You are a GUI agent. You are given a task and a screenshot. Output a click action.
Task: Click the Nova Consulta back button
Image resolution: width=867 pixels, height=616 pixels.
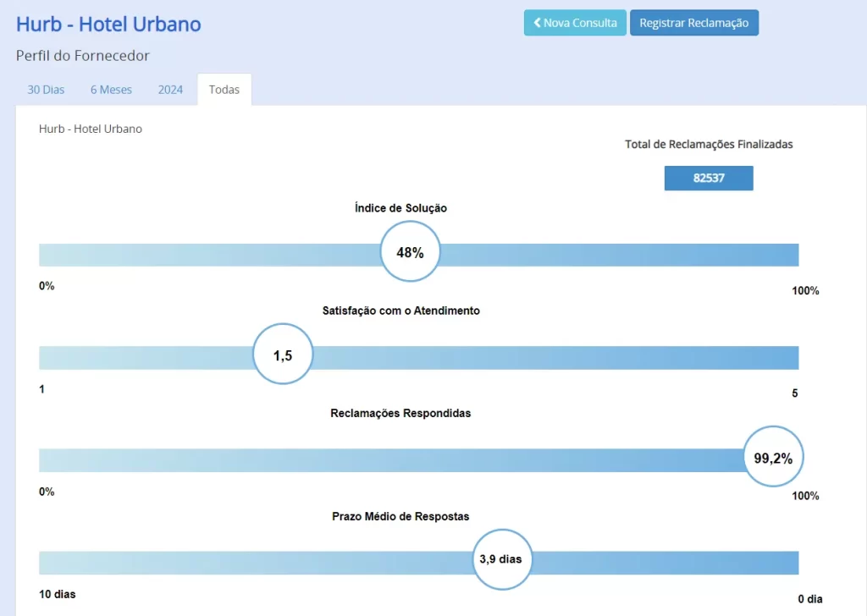575,23
